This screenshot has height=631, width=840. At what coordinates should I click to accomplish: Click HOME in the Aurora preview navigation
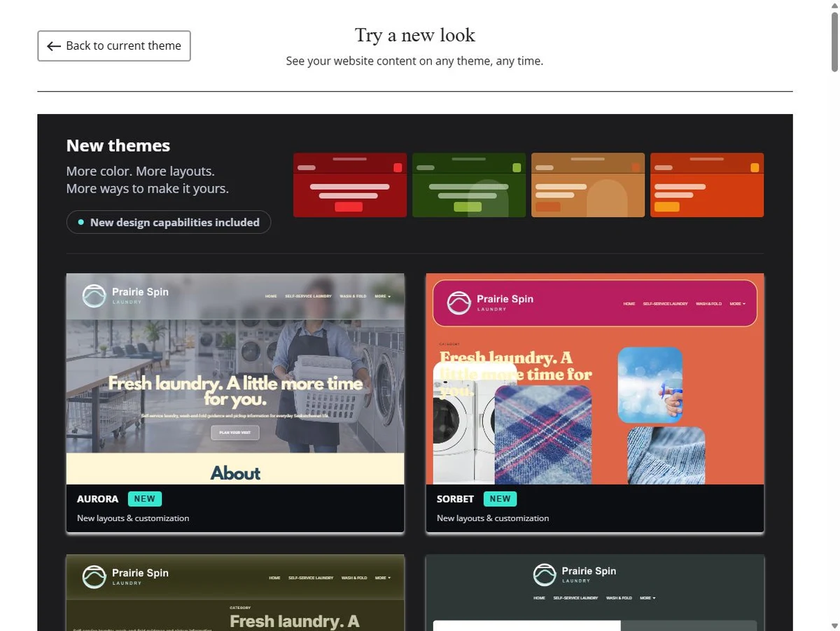click(271, 296)
